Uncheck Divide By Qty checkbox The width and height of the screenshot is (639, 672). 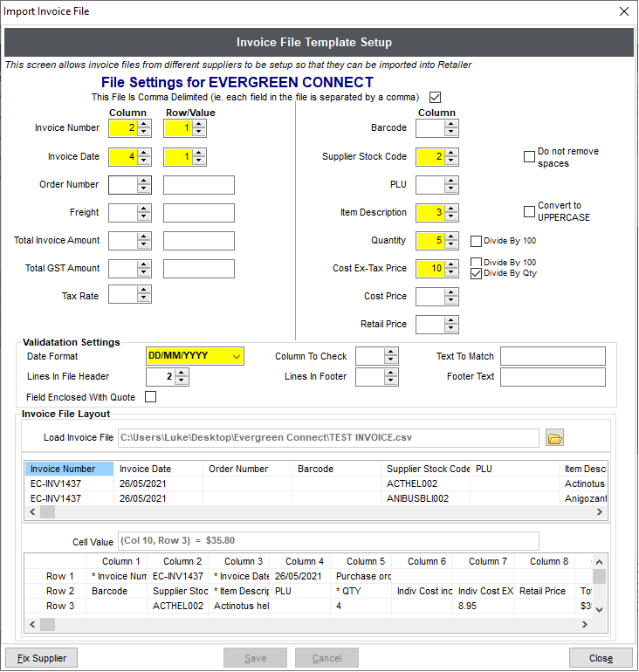(x=476, y=273)
